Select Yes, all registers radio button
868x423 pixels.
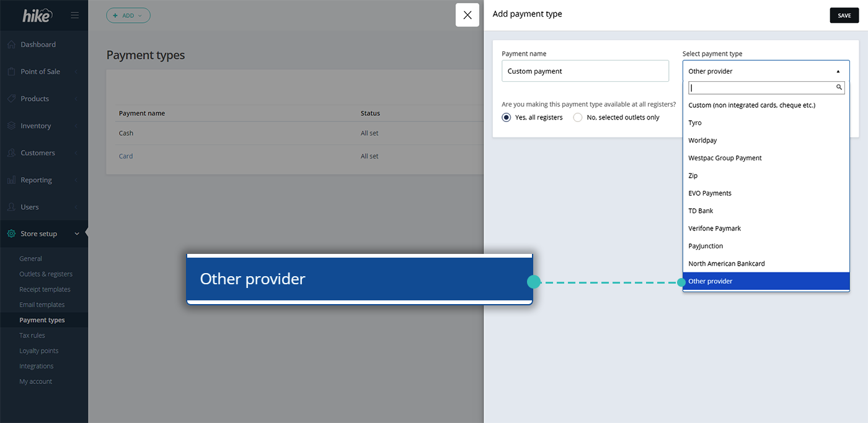tap(507, 117)
